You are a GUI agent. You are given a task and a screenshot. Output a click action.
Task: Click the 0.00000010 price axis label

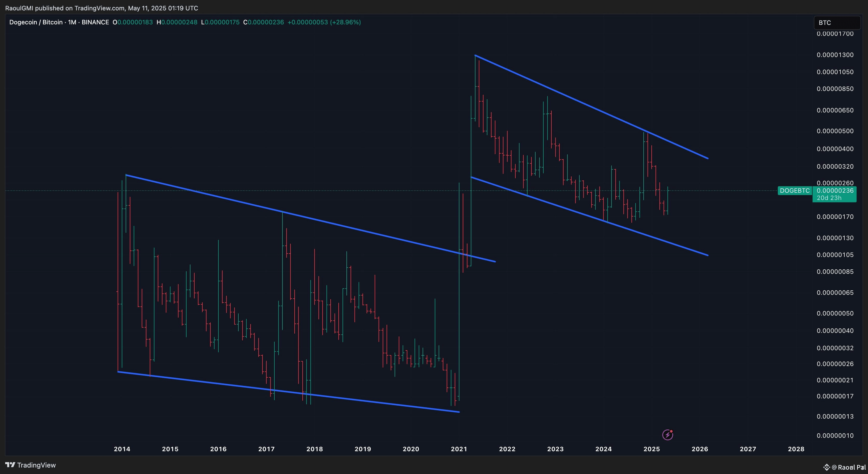pyautogui.click(x=835, y=436)
